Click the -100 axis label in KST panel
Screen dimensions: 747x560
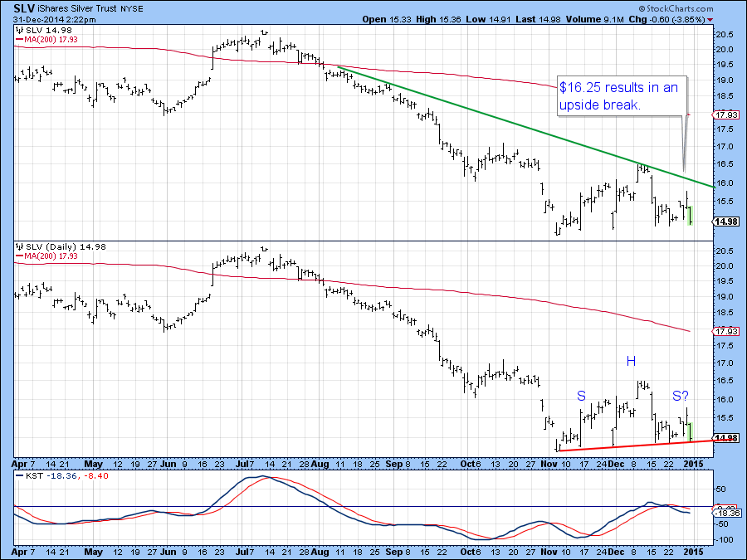point(724,539)
